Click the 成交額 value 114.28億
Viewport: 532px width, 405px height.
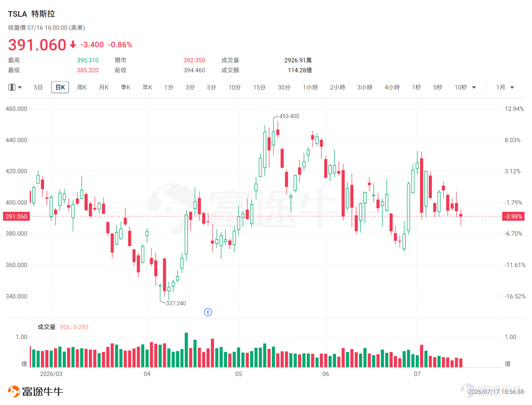tap(300, 70)
